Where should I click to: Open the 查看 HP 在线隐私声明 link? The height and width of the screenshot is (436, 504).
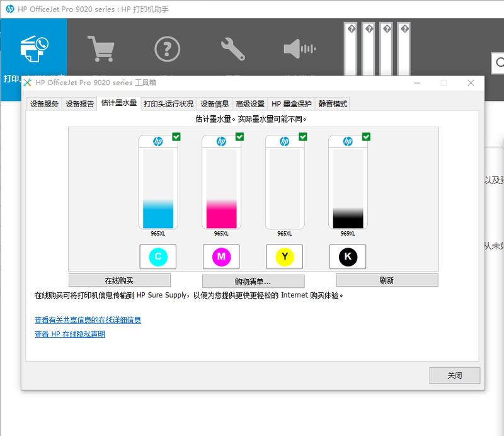pyautogui.click(x=70, y=334)
